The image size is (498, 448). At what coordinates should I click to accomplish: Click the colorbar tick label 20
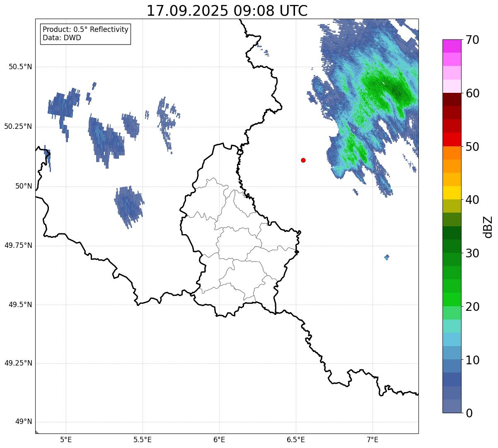click(472, 307)
